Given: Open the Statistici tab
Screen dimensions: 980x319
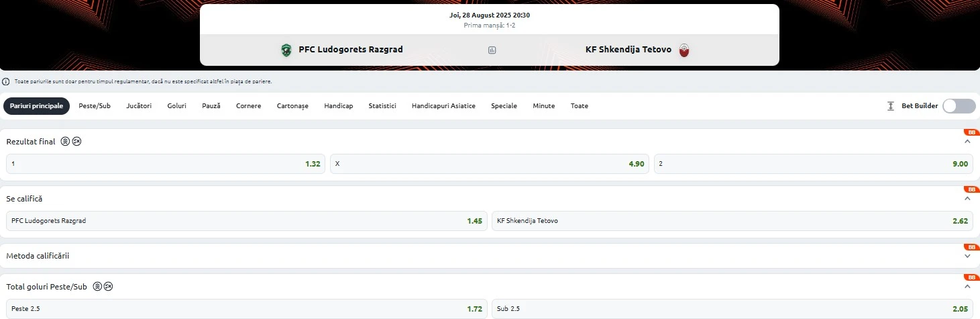Looking at the screenshot, I should 382,106.
